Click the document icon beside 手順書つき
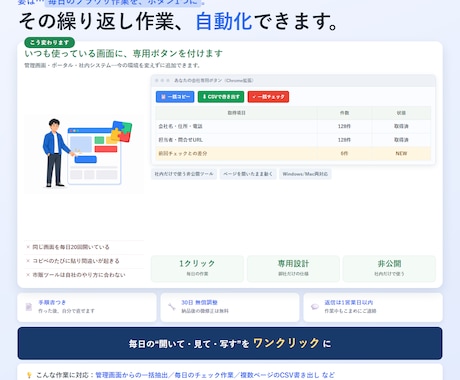Viewport: 460px width, 380px height. pos(29,307)
